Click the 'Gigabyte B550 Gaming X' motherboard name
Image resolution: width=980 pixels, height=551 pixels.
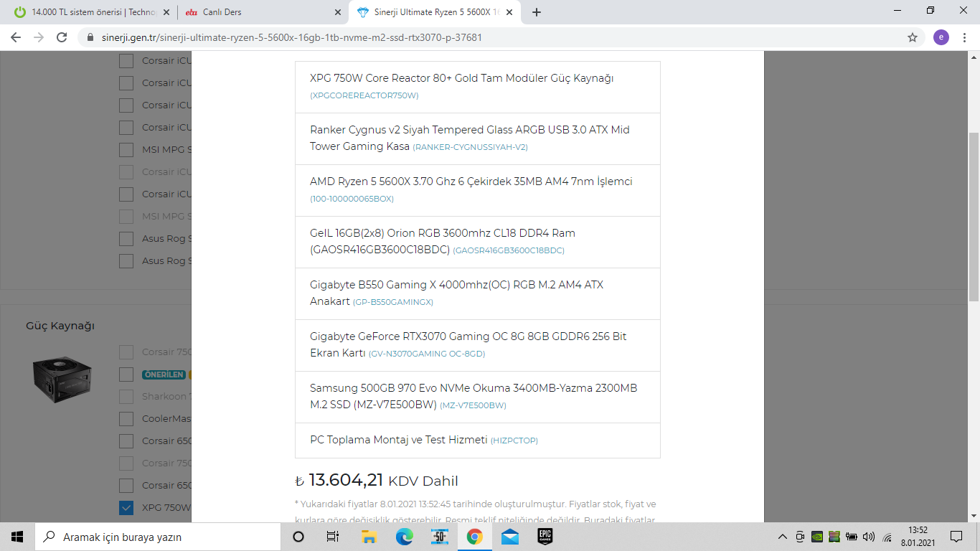coord(456,293)
